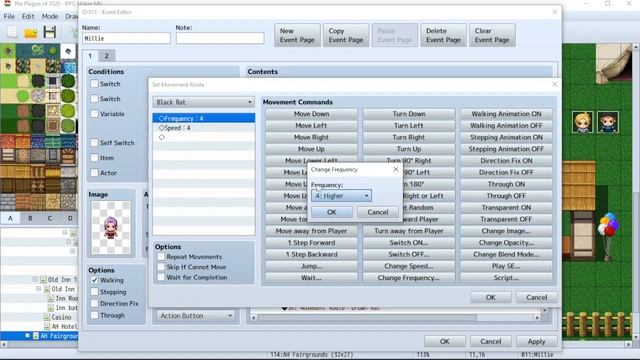Select tileset tab A
This screenshot has height=360, width=640.
[x=10, y=218]
